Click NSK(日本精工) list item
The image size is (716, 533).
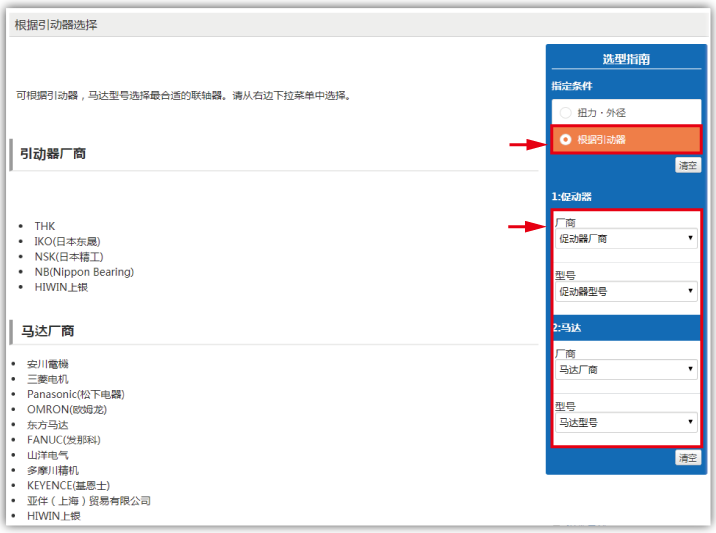click(x=69, y=257)
